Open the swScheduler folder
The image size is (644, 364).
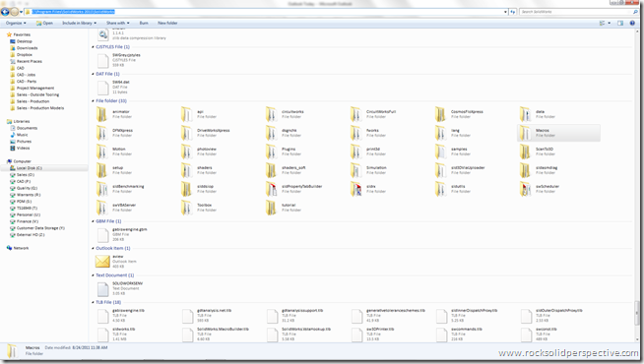[x=540, y=189]
